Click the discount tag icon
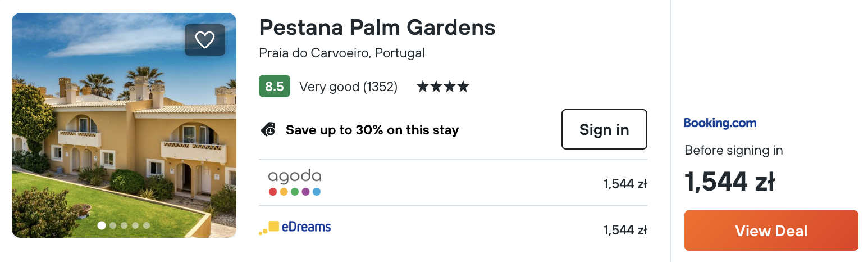The image size is (868, 262). (268, 130)
